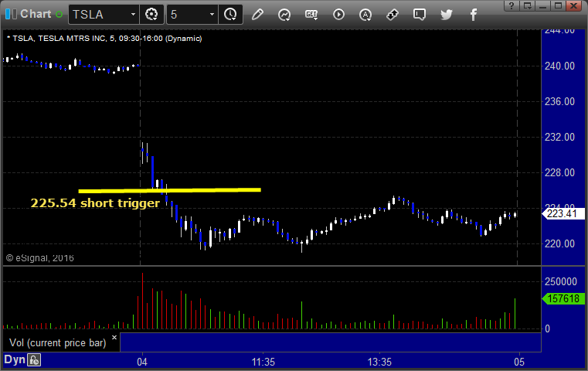Click the TSLA symbol input field
The width and height of the screenshot is (588, 371).
pyautogui.click(x=99, y=15)
